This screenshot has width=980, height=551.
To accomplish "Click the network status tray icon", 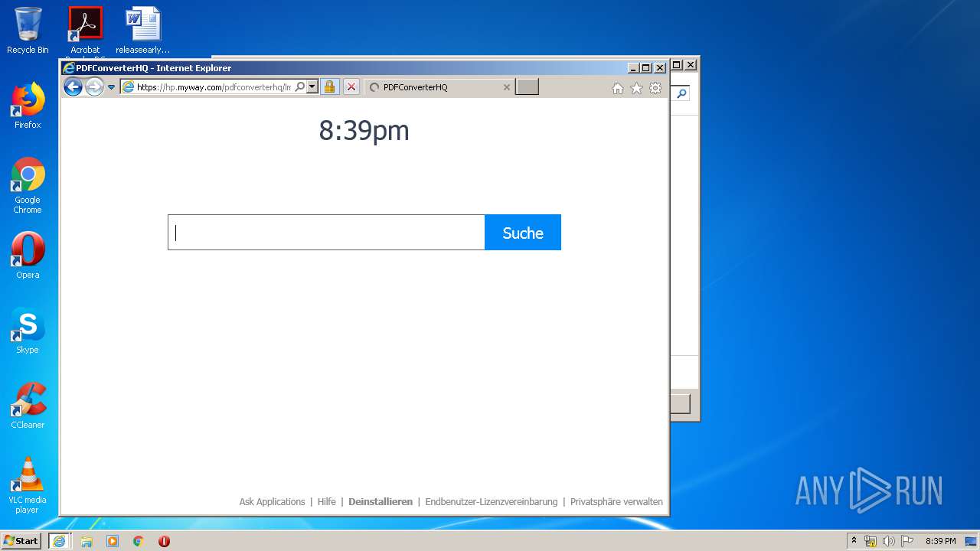I will (x=871, y=540).
